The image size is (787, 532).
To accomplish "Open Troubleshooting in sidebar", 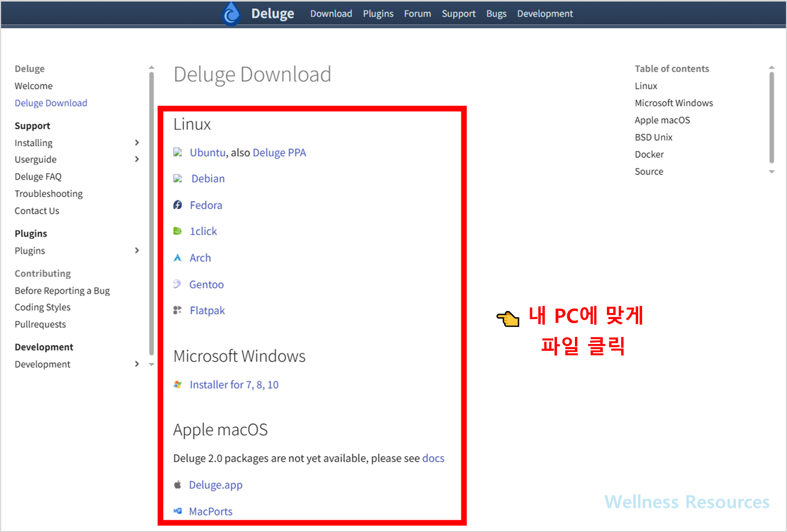I will pyautogui.click(x=49, y=193).
